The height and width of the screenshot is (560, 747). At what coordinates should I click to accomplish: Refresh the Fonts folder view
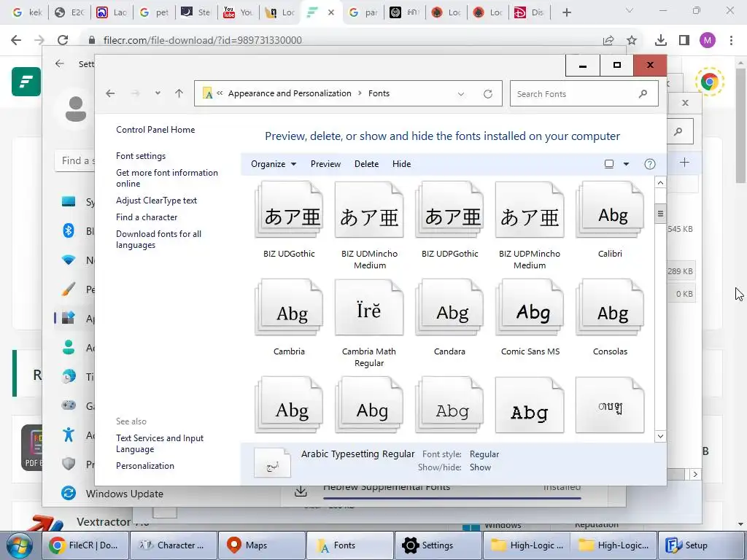(x=488, y=94)
